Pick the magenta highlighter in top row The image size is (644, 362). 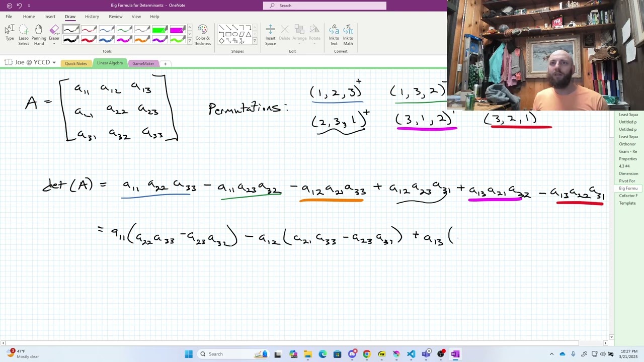click(178, 30)
